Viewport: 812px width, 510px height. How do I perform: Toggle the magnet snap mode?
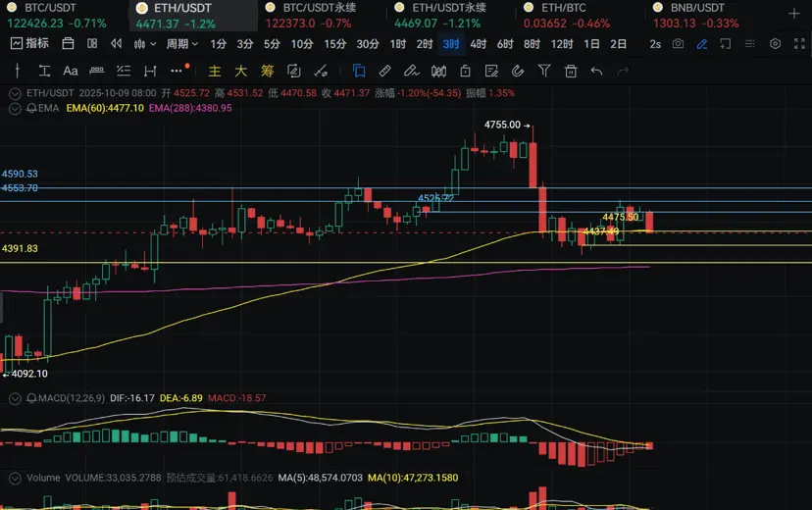click(x=518, y=71)
